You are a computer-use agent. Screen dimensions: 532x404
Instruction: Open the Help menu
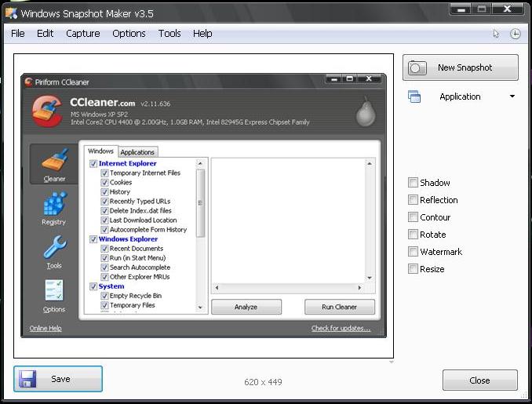[x=202, y=33]
